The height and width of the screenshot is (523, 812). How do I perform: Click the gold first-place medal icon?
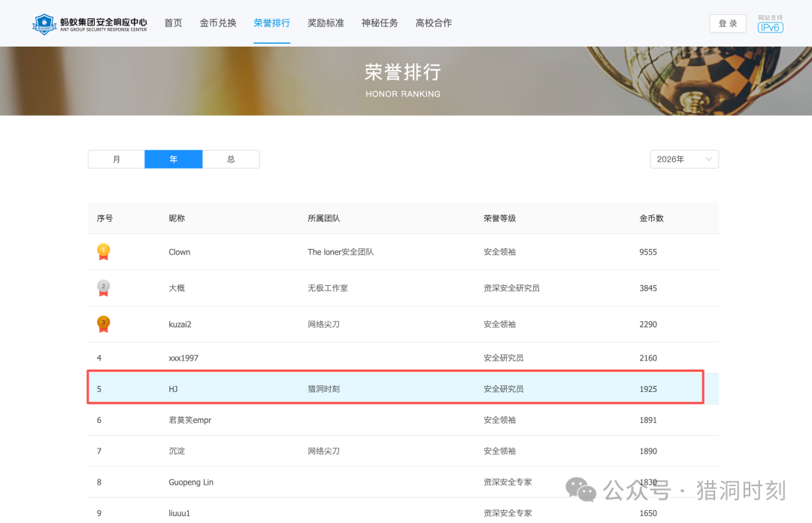(104, 252)
